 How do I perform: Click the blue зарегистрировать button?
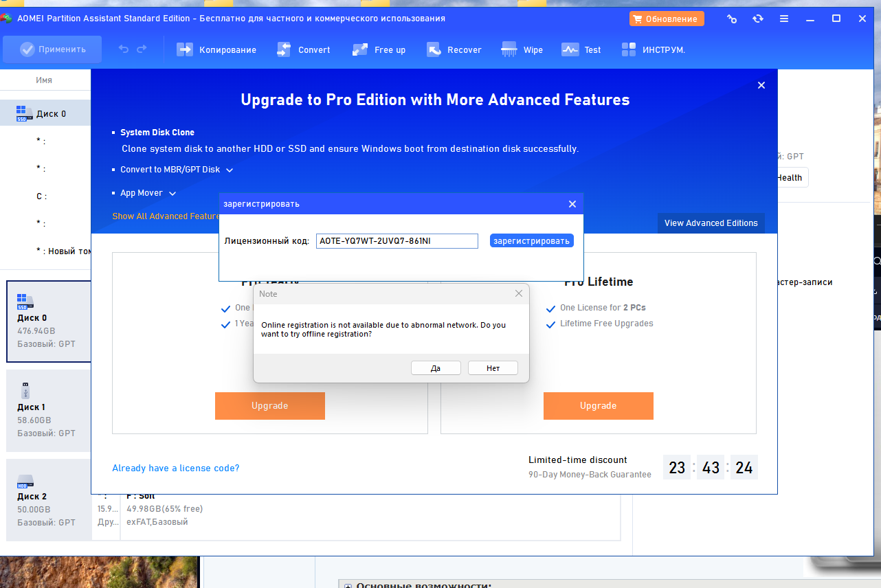532,240
